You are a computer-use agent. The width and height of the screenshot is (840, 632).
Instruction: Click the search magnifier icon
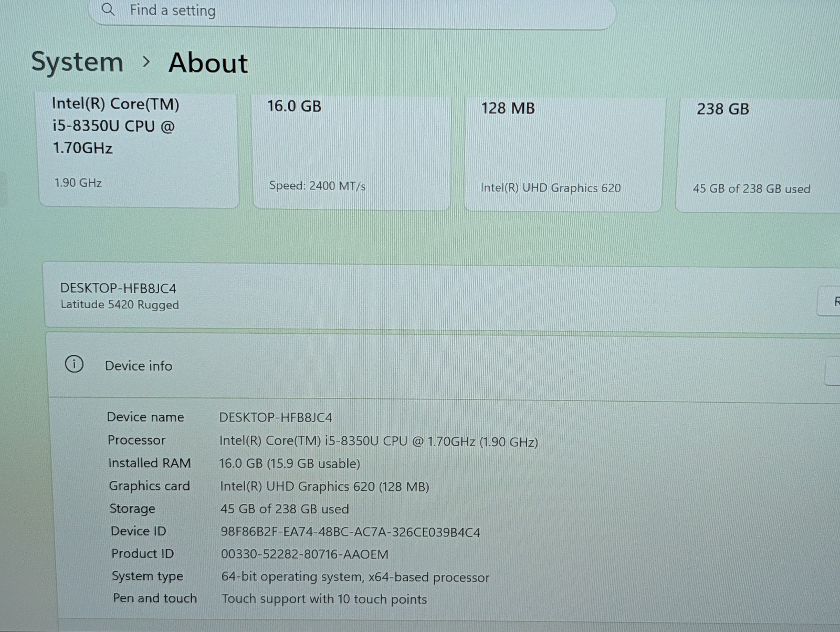(108, 9)
